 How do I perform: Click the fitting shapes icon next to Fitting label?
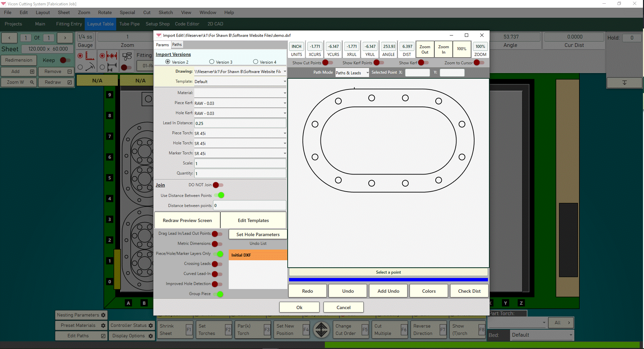point(127,56)
